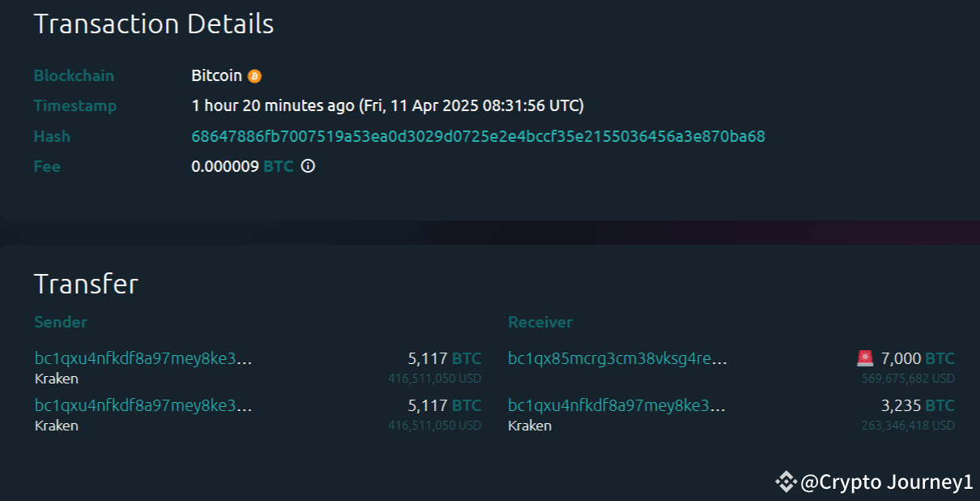Select the Transfer section header

[86, 284]
